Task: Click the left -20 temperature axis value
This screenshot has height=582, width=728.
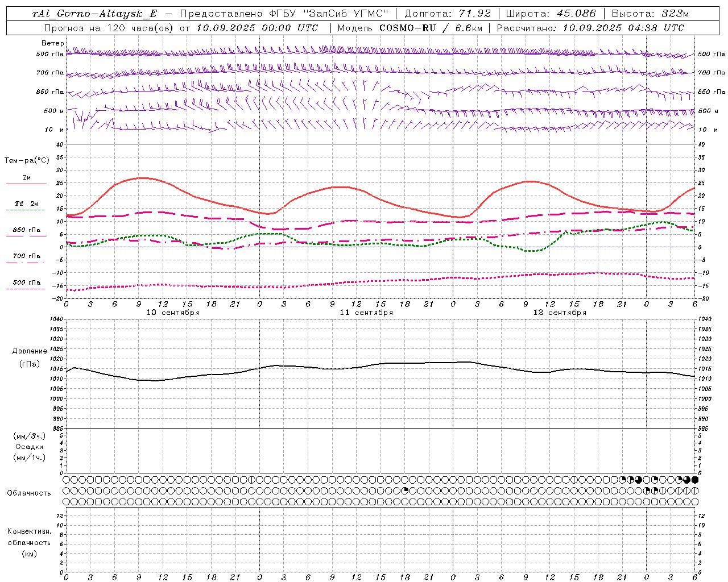Action: pyautogui.click(x=59, y=298)
